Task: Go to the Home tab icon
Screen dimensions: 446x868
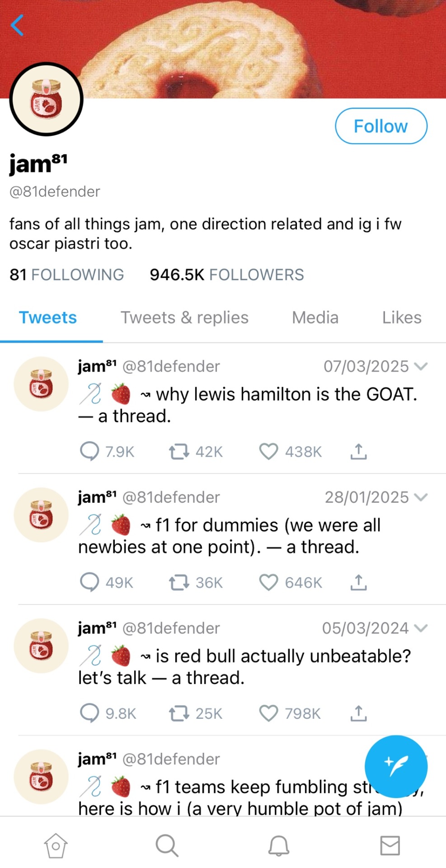Action: tap(56, 845)
